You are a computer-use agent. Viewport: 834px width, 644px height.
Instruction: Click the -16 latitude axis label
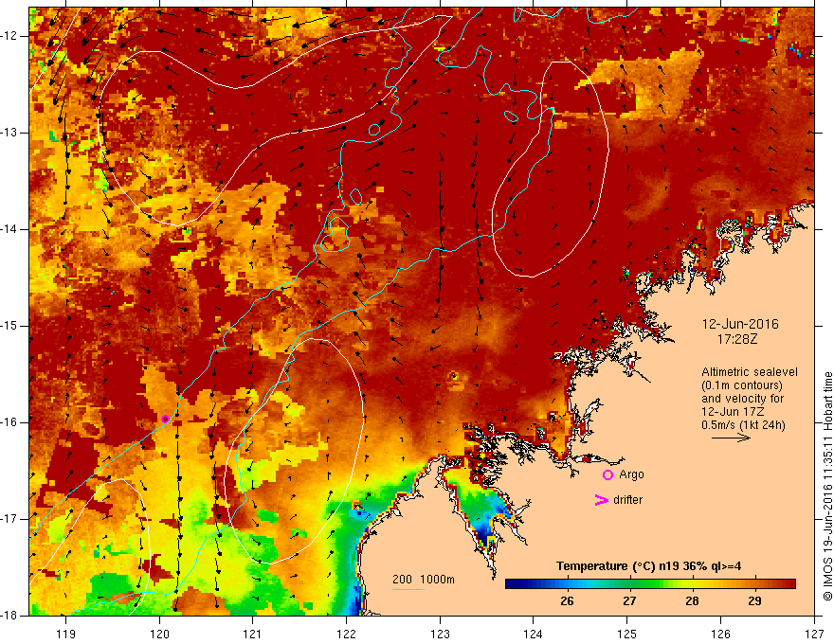(x=9, y=422)
